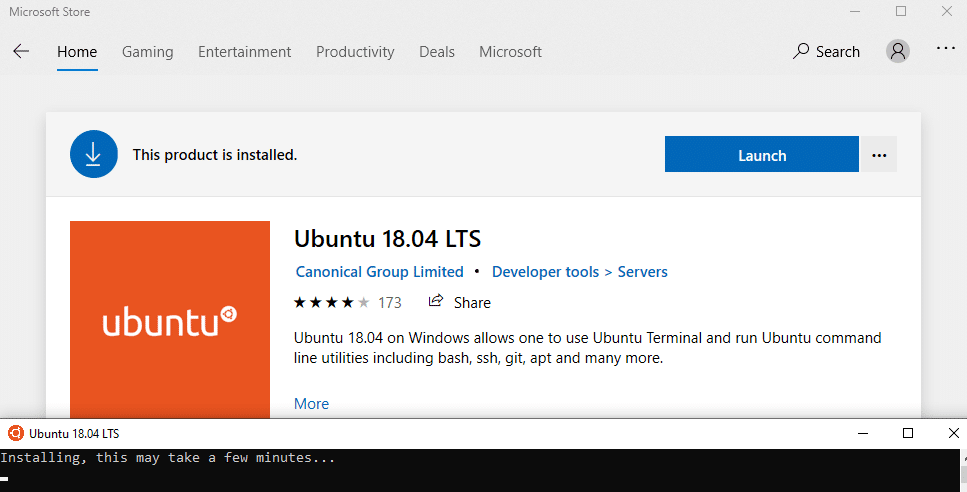
Task: Click the Ubuntu icon in terminal title bar
Action: (15, 433)
